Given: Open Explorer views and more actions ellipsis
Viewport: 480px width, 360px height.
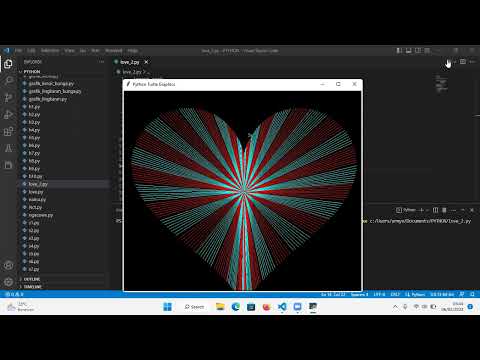Looking at the screenshot, I should 101,62.
